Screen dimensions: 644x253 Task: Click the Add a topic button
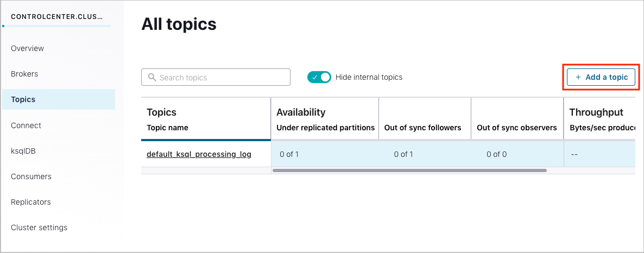(x=601, y=77)
